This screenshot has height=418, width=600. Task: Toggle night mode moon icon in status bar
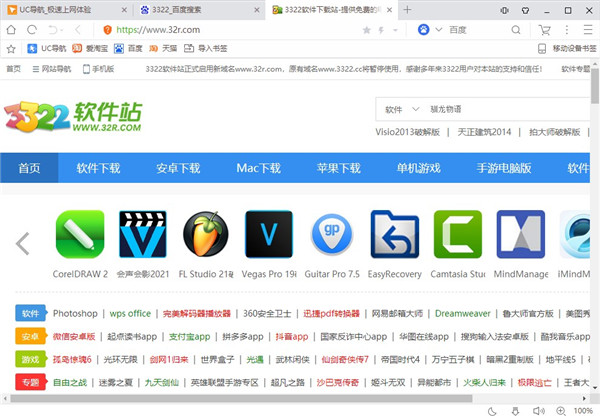click(492, 411)
